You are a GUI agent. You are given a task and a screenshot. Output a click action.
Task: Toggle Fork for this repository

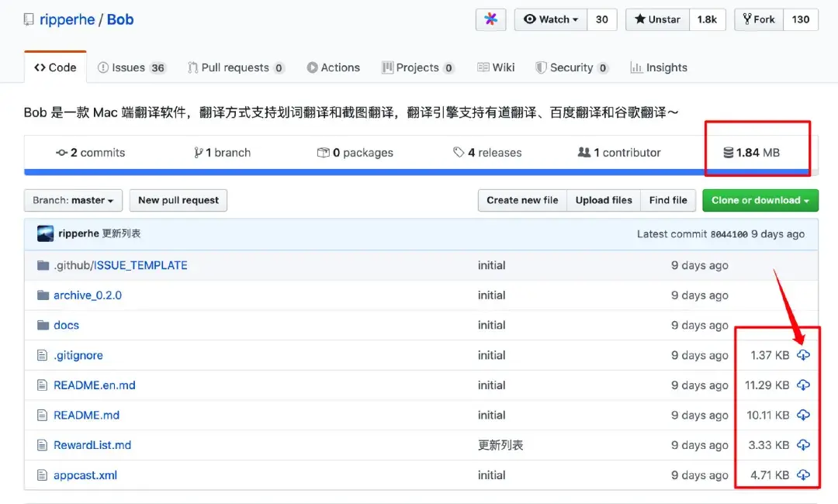757,20
